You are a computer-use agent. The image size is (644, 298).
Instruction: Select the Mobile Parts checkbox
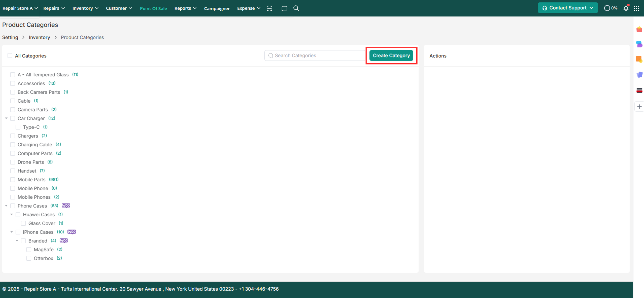point(13,180)
